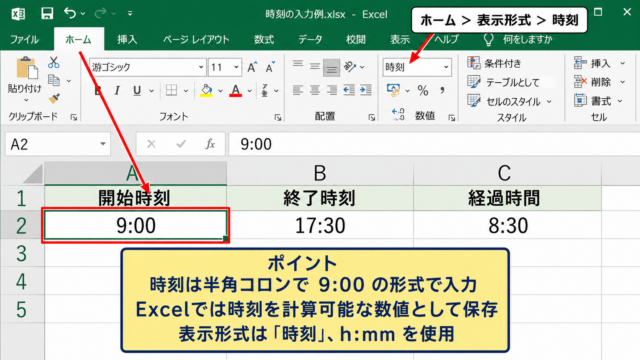Toggle Italic formatting

[x=117, y=91]
